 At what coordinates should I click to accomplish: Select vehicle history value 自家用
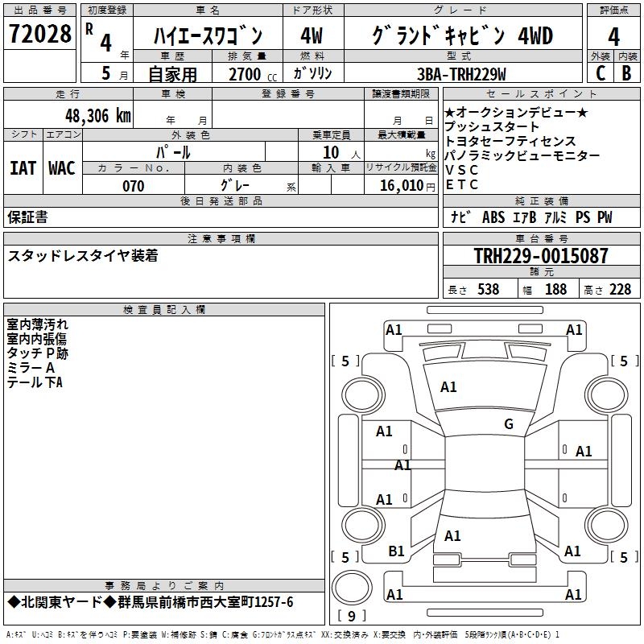[172, 74]
